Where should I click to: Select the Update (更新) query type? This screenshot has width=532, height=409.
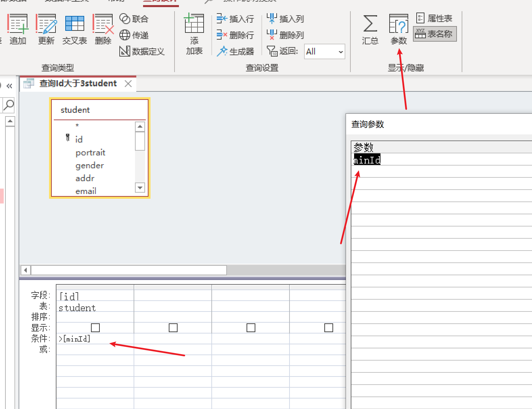(x=46, y=29)
